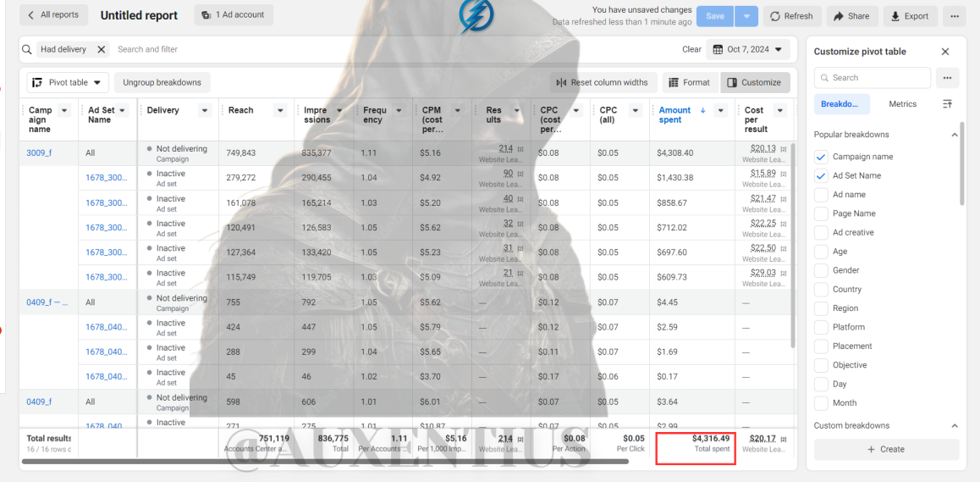
Task: Open Delivery column dropdown
Action: tap(204, 110)
